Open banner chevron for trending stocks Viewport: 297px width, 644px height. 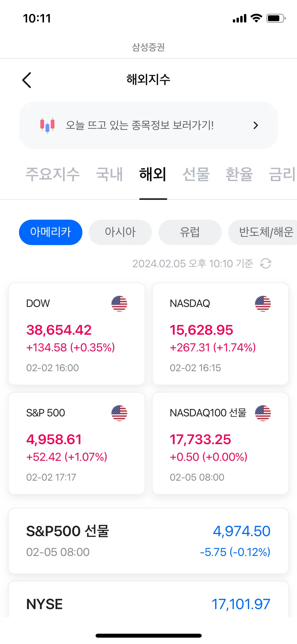point(256,125)
